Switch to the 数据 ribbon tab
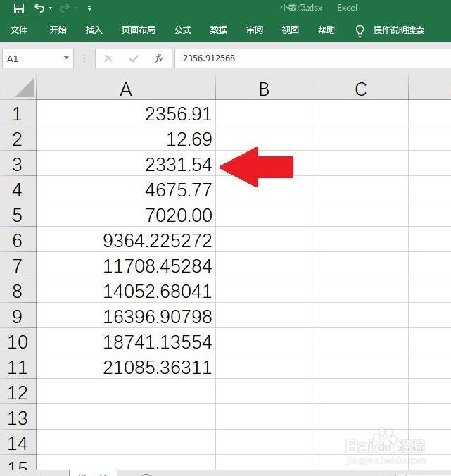 tap(219, 30)
